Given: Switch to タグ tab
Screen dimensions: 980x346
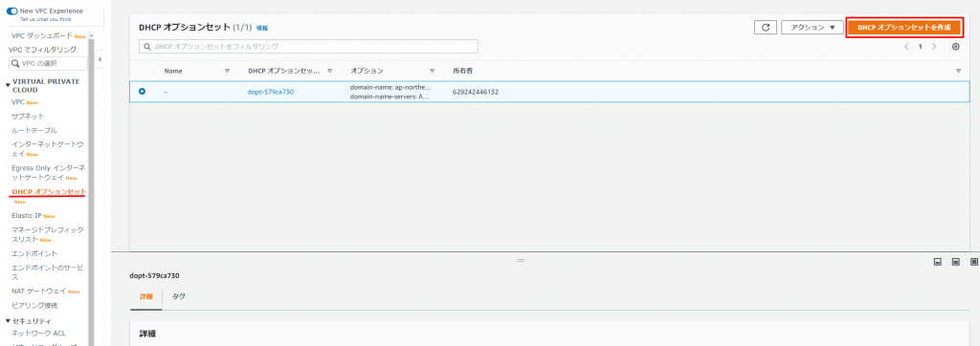Looking at the screenshot, I should coord(179,296).
